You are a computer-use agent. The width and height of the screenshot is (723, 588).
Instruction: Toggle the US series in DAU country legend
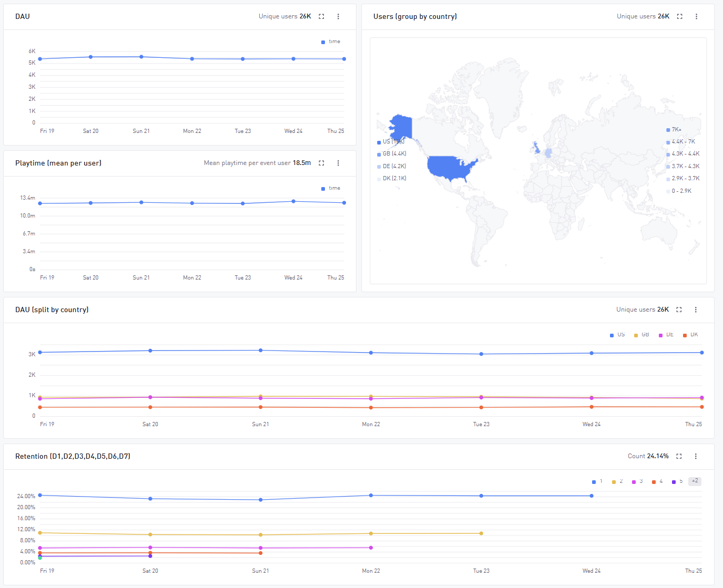(x=617, y=335)
